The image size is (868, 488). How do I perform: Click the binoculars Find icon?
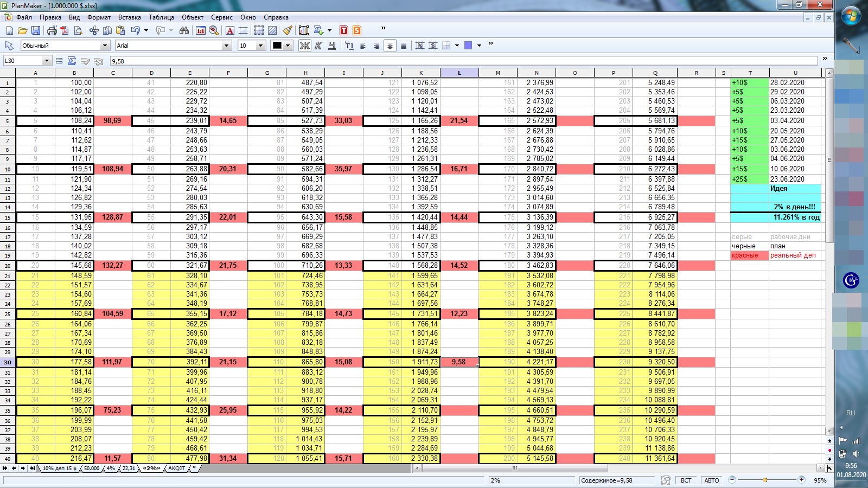[184, 30]
